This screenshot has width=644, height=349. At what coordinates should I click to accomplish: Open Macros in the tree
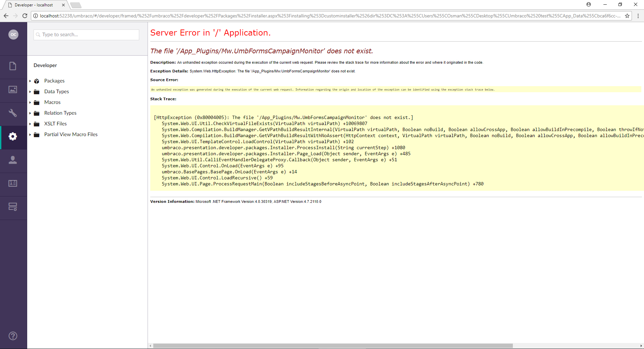coord(52,102)
